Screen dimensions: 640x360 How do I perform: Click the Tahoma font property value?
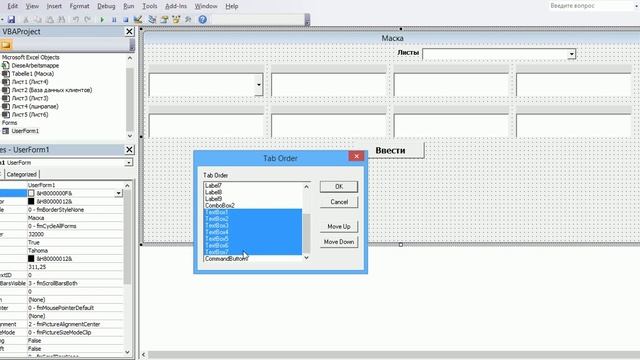[x=75, y=251]
